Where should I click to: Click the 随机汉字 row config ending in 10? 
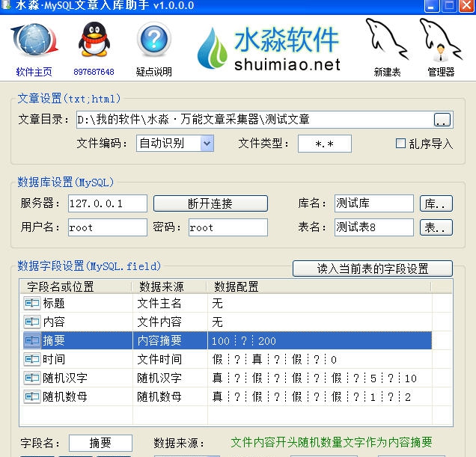320,378
